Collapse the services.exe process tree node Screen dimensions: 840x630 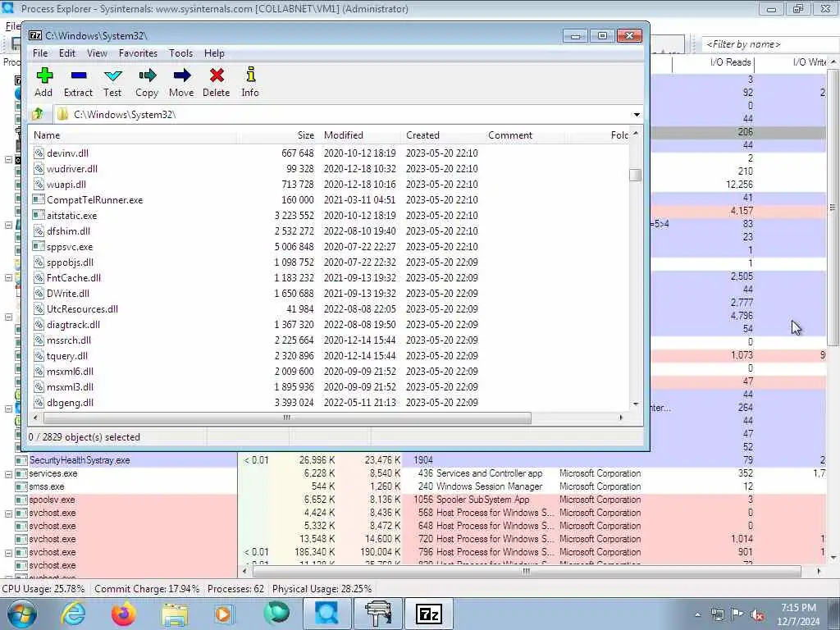[x=8, y=474]
